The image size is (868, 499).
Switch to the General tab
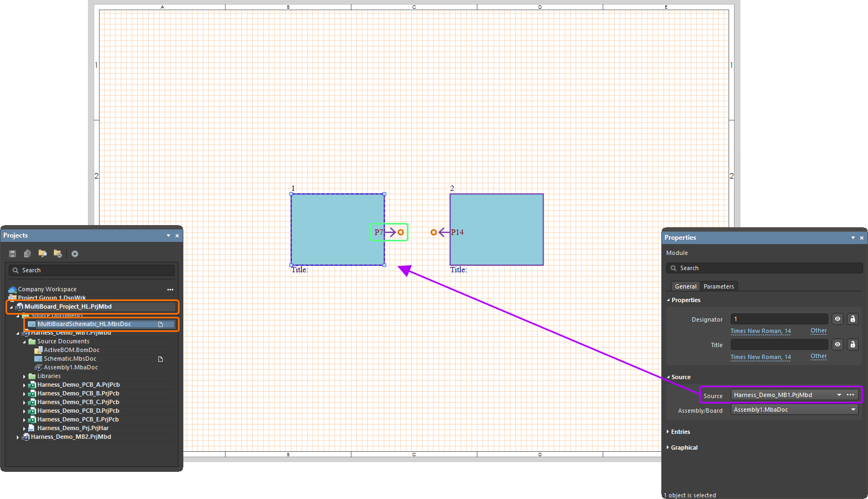tap(686, 286)
